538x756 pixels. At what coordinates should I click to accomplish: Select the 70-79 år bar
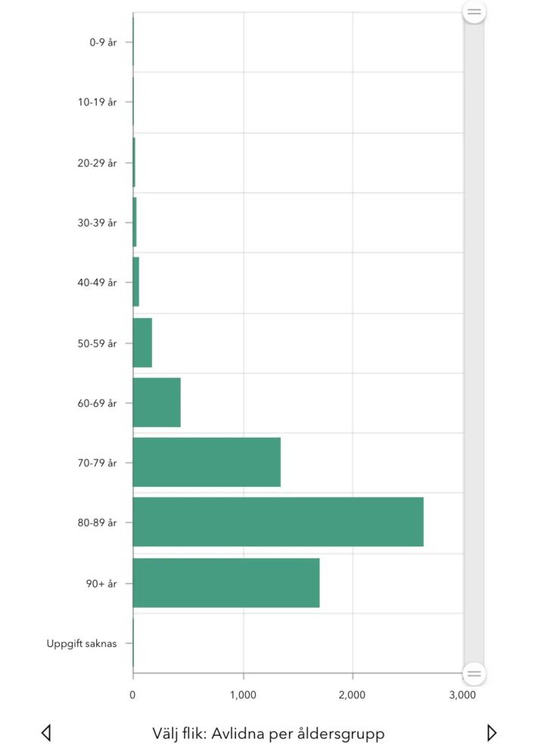(x=207, y=463)
